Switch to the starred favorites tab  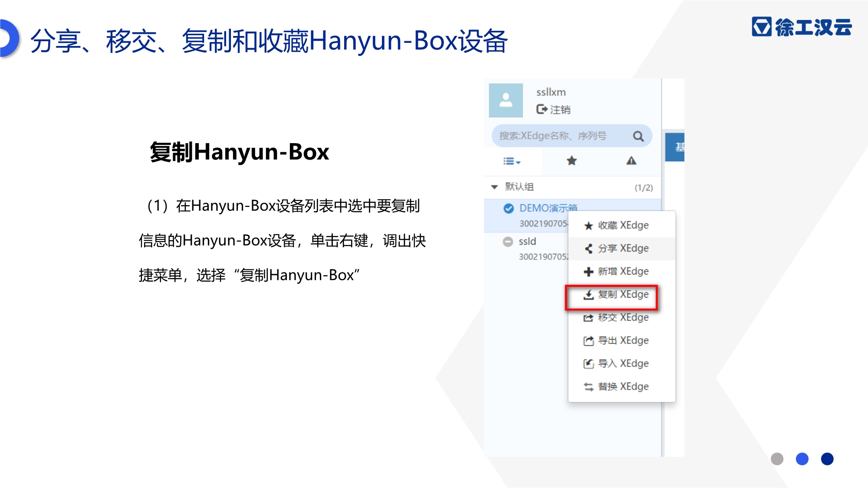tap(572, 160)
